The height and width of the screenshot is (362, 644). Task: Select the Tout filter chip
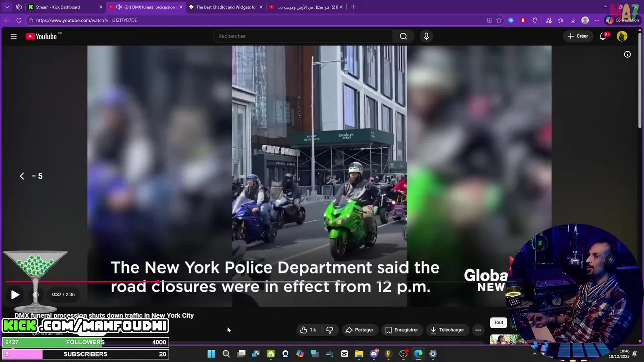(x=498, y=323)
